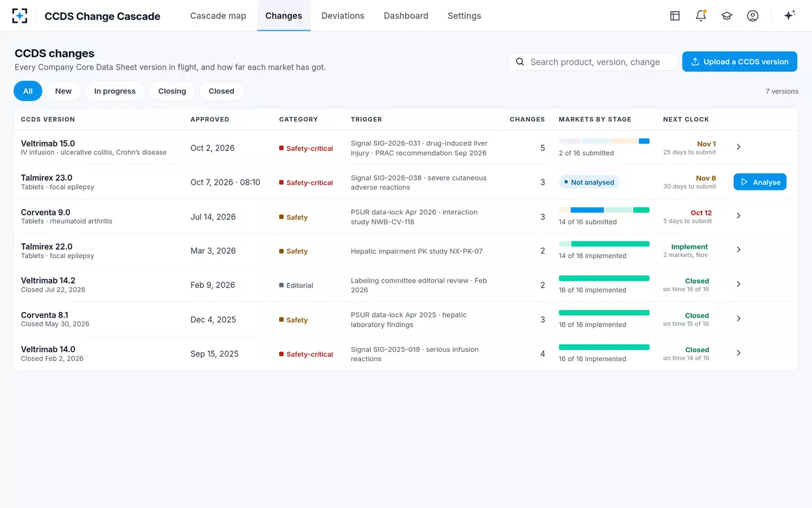Click the Markets by stage column header
The image size is (812, 508).
tap(595, 119)
